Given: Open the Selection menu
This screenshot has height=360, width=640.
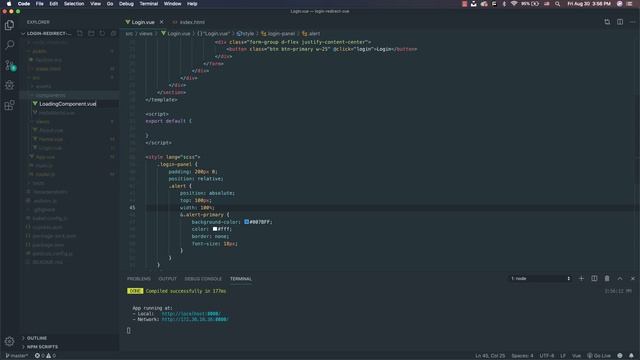Looking at the screenshot, I should pos(74,4).
